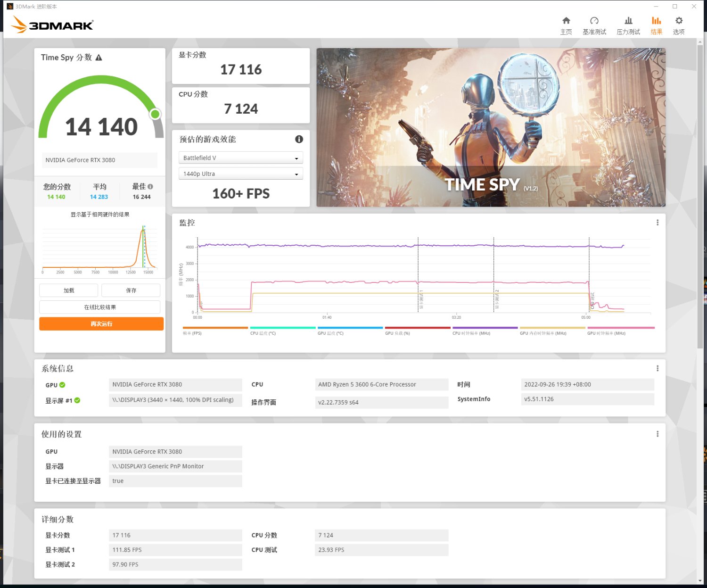Click the DISPLAY3 3440 × 1440 field
The height and width of the screenshot is (588, 707).
(175, 400)
